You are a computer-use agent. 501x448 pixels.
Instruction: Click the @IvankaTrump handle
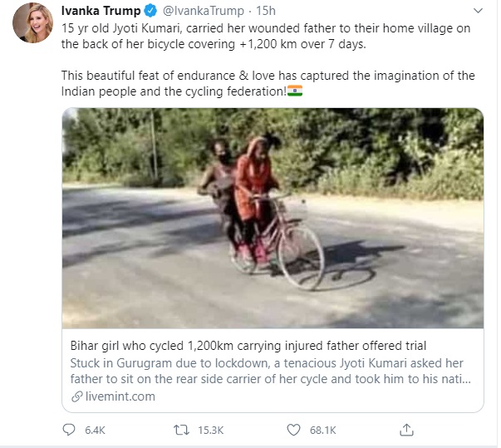point(204,11)
